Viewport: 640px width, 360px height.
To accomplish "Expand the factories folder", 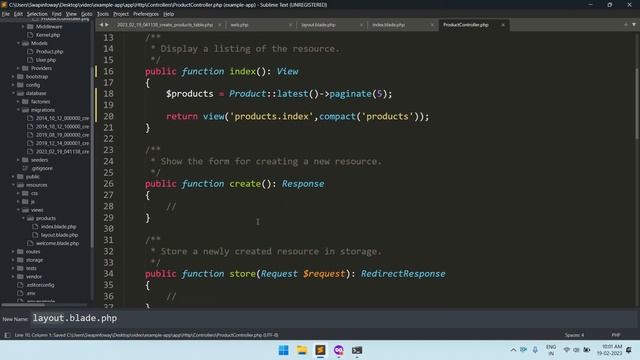I will pyautogui.click(x=18, y=102).
